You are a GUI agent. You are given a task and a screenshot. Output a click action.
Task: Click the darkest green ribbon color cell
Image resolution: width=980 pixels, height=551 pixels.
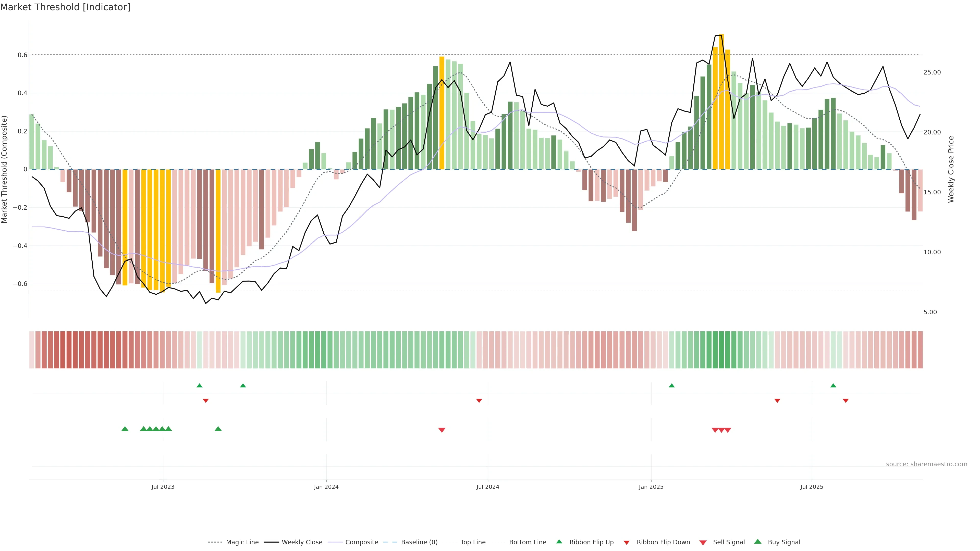click(721, 349)
